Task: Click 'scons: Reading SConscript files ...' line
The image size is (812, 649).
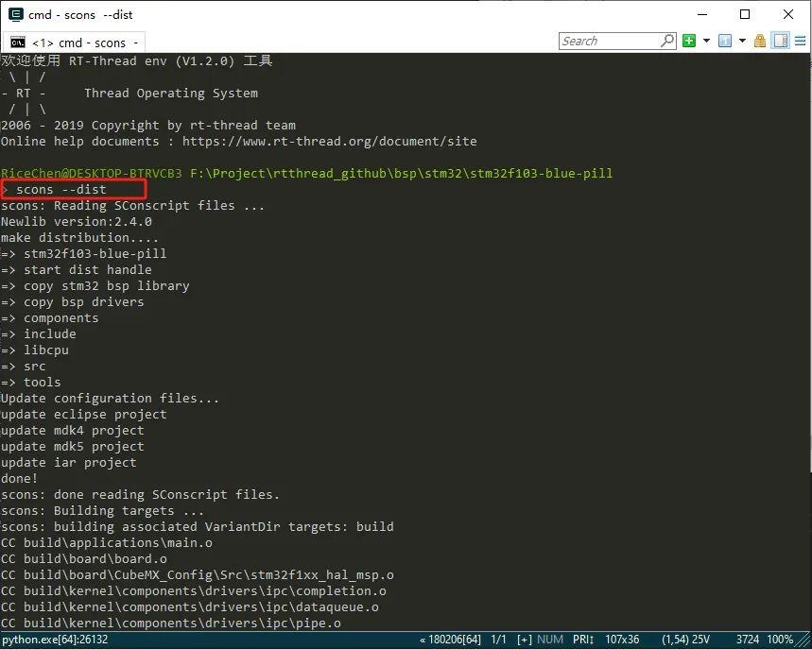Action: click(132, 205)
